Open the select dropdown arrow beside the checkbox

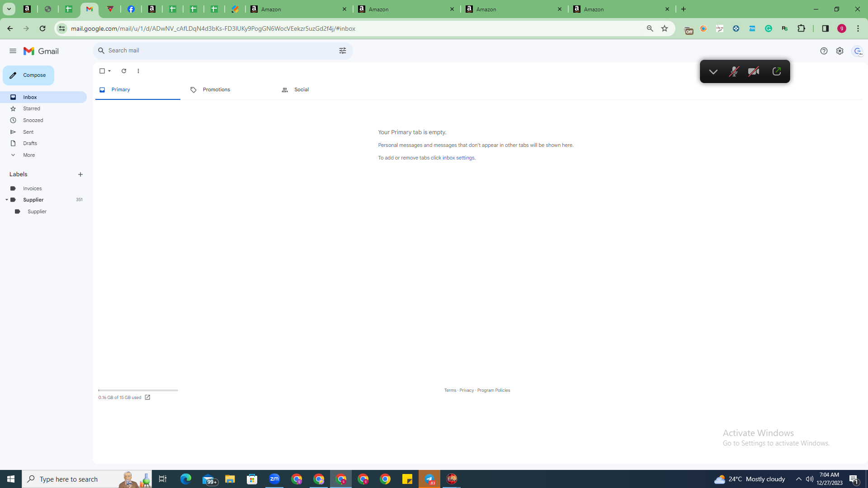click(109, 71)
